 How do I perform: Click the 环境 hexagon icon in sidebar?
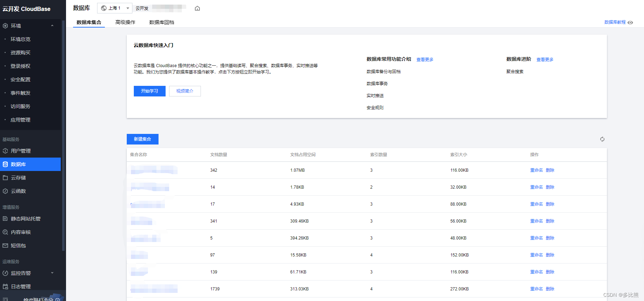5,26
